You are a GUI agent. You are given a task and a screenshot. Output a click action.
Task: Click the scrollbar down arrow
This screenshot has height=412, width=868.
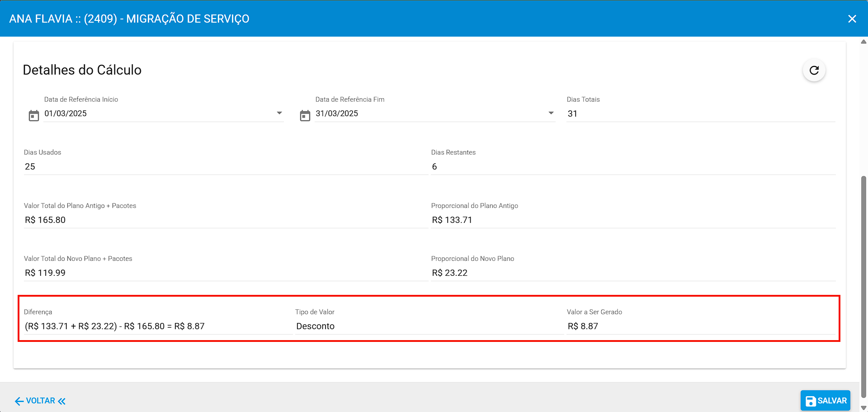pyautogui.click(x=863, y=408)
